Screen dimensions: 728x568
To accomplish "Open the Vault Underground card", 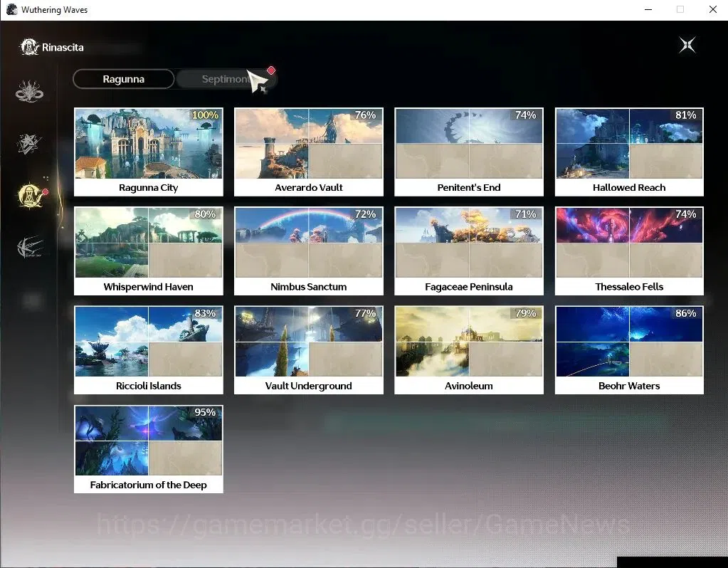I will [309, 349].
